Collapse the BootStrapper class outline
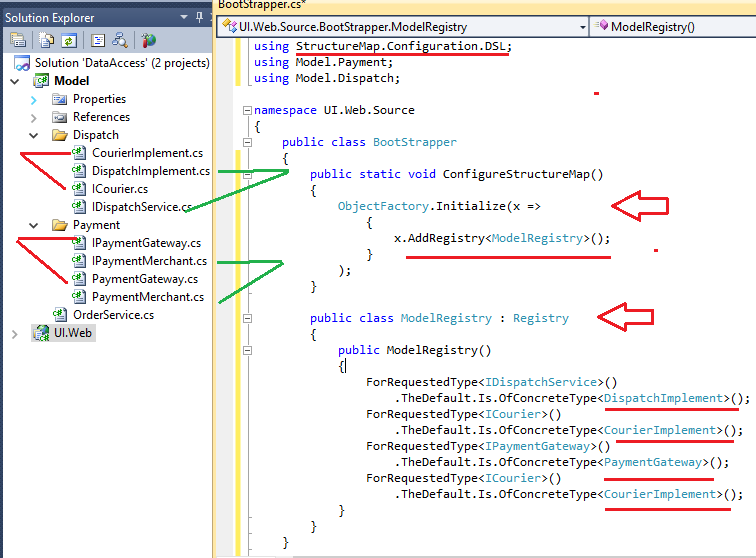 247,142
